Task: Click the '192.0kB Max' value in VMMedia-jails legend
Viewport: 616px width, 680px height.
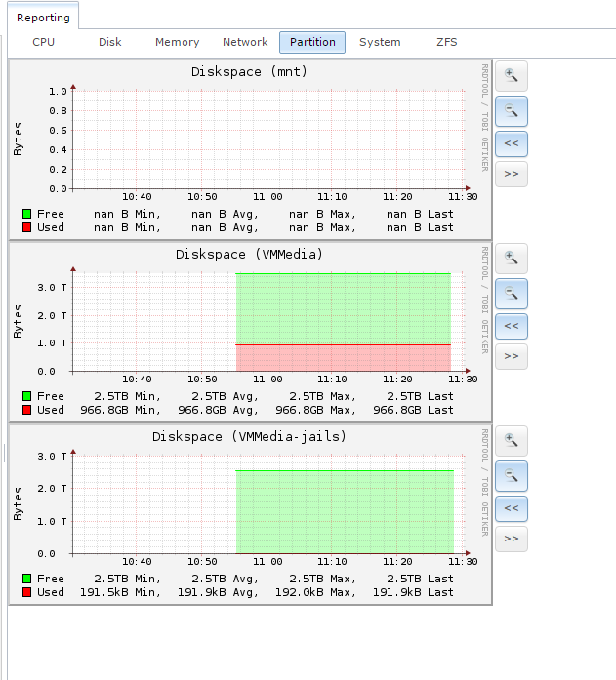Action: point(315,592)
